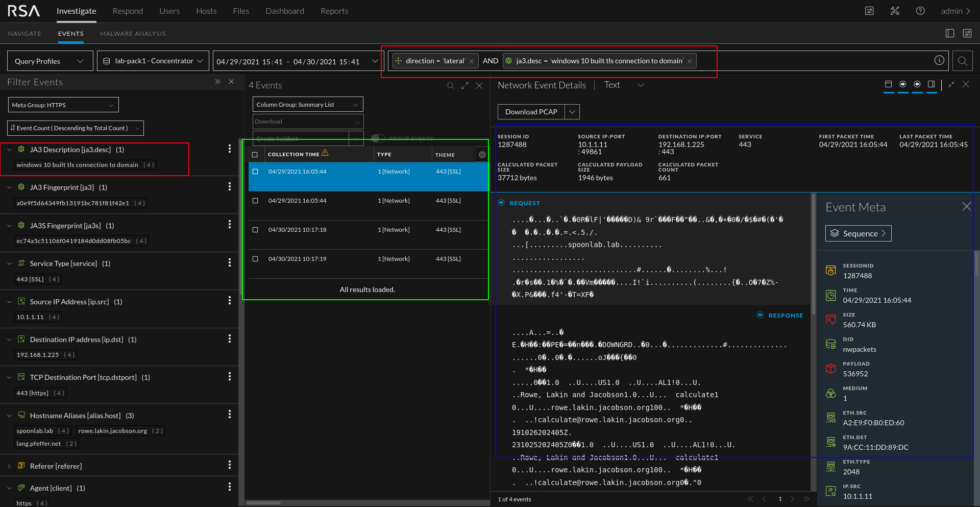The image size is (980, 507).
Task: Tick the select-all checkbox in the table header
Action: 255,155
